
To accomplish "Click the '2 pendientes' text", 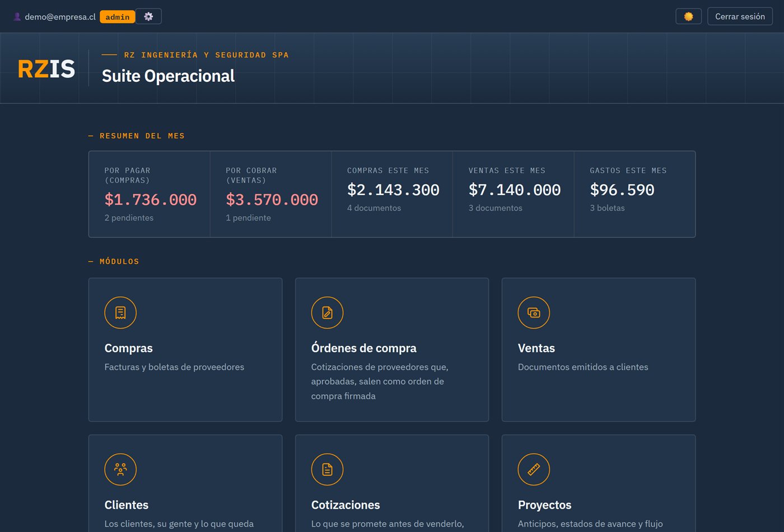I will pos(129,218).
